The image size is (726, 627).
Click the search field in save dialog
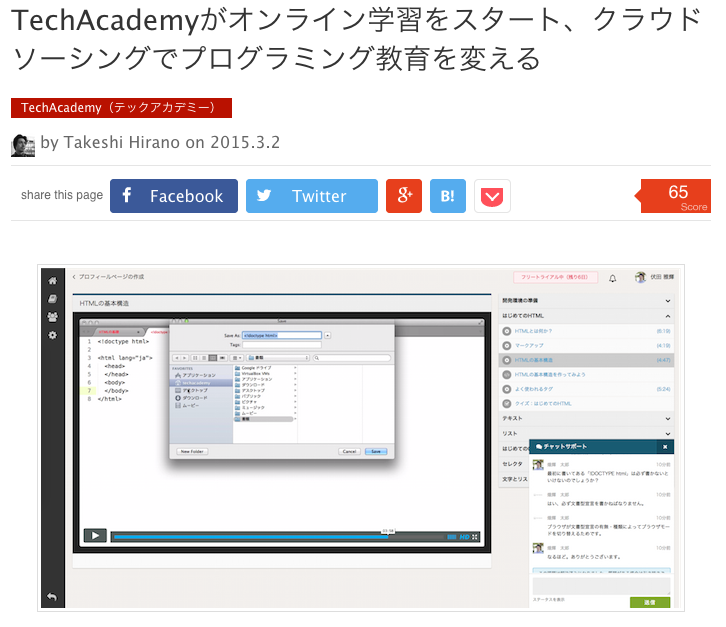pos(351,358)
